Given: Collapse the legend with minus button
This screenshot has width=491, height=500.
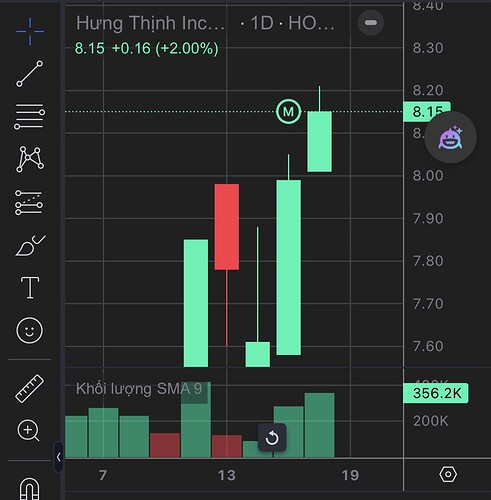Looking at the screenshot, I should (x=371, y=23).
